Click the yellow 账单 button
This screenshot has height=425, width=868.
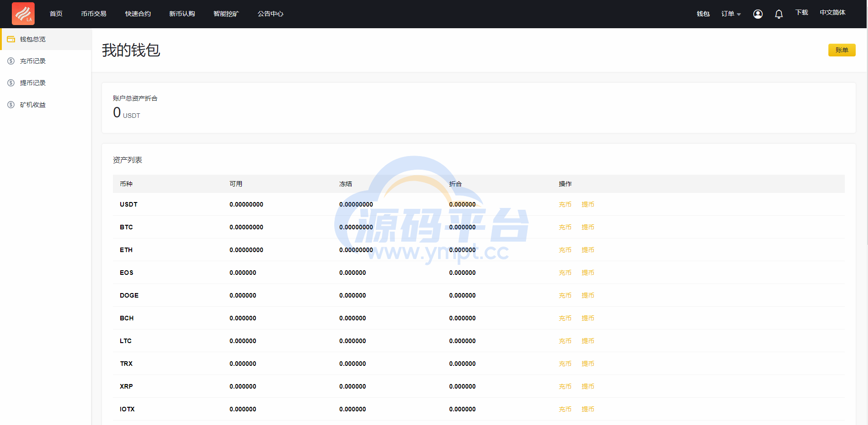pos(842,50)
